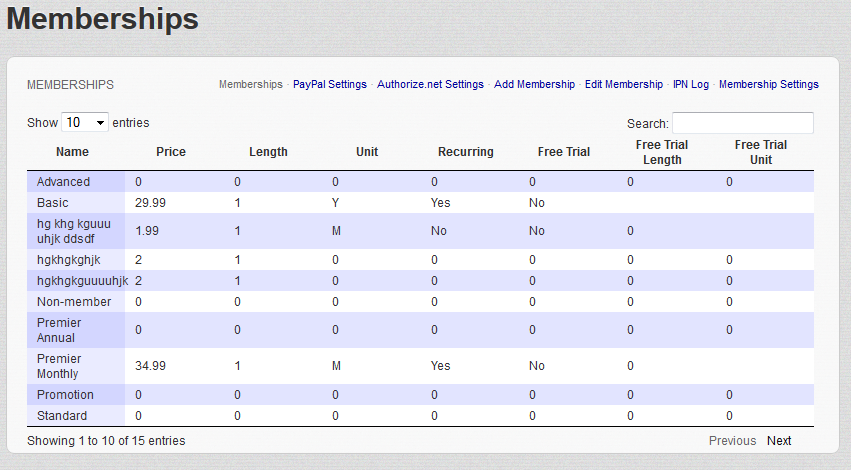Open PayPal Settings link
The image size is (851, 470).
pyautogui.click(x=330, y=85)
